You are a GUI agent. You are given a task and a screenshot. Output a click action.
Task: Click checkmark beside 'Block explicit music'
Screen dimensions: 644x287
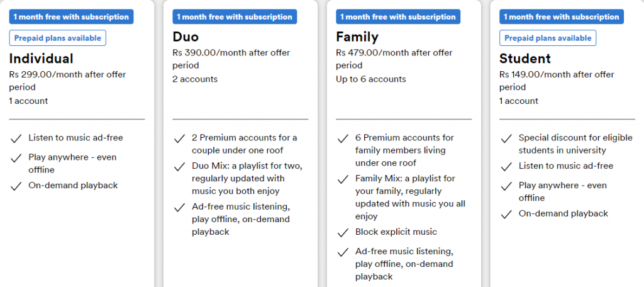tap(343, 233)
